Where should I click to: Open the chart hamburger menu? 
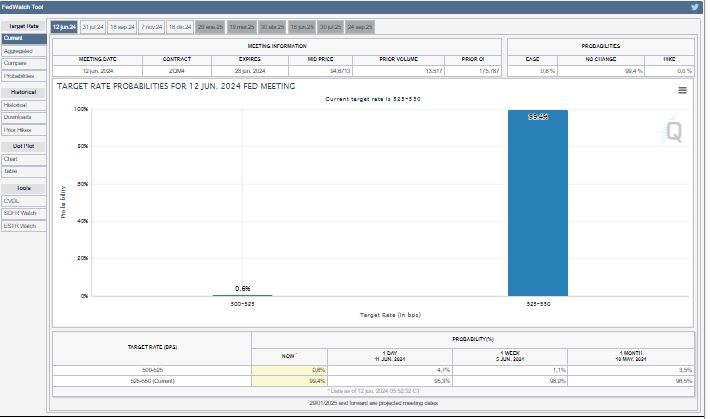682,90
